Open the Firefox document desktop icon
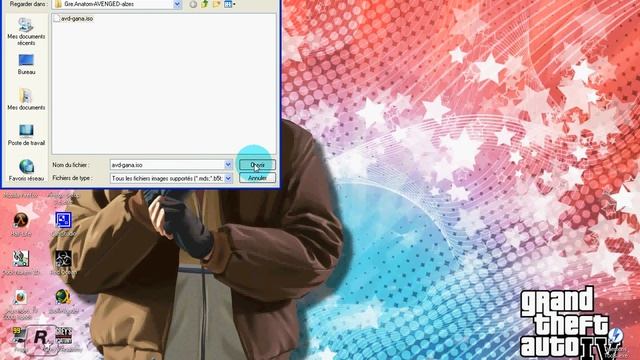The image size is (640, 360). point(20,297)
